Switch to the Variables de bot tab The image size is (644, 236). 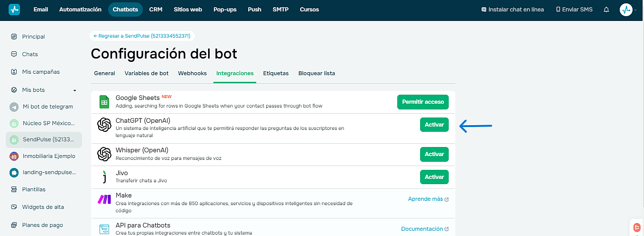147,73
